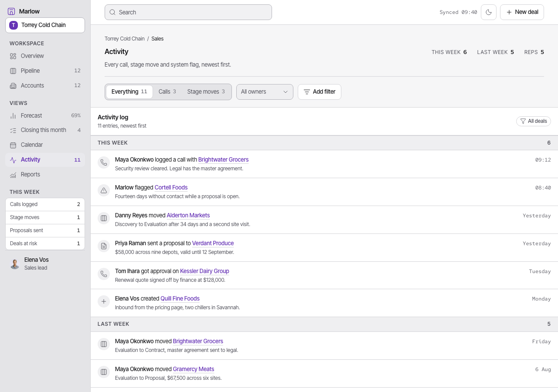
Task: Open the Pipeline view icon in the sidebar
Action: tap(13, 71)
